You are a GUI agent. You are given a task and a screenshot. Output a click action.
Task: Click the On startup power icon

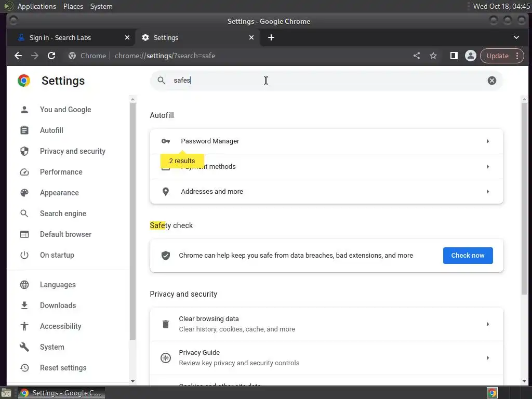pos(24,255)
